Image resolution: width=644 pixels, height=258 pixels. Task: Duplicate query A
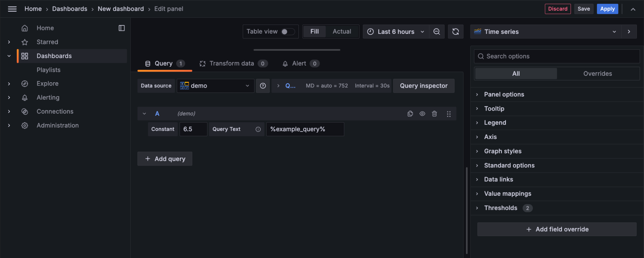(410, 114)
